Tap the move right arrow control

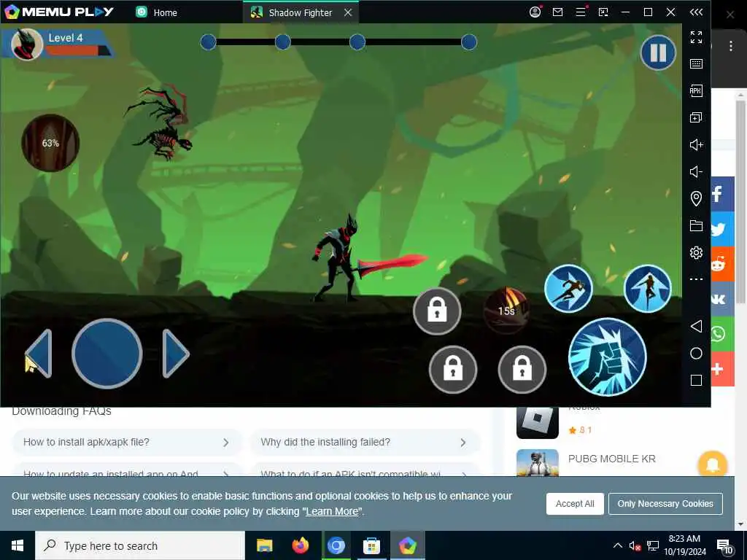pyautogui.click(x=176, y=354)
